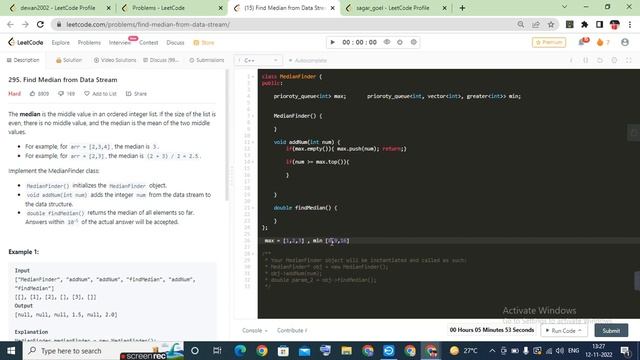Open the clock showing 13:27 in tray
The width and height of the screenshot is (640, 360).
coord(598,350)
